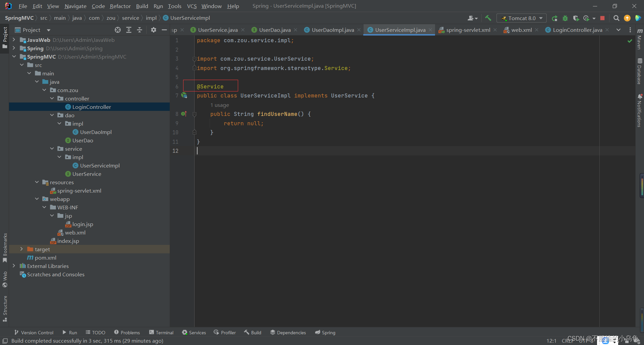This screenshot has height=345, width=644.
Task: Toggle code folding at findUserName method
Action: pyautogui.click(x=194, y=114)
